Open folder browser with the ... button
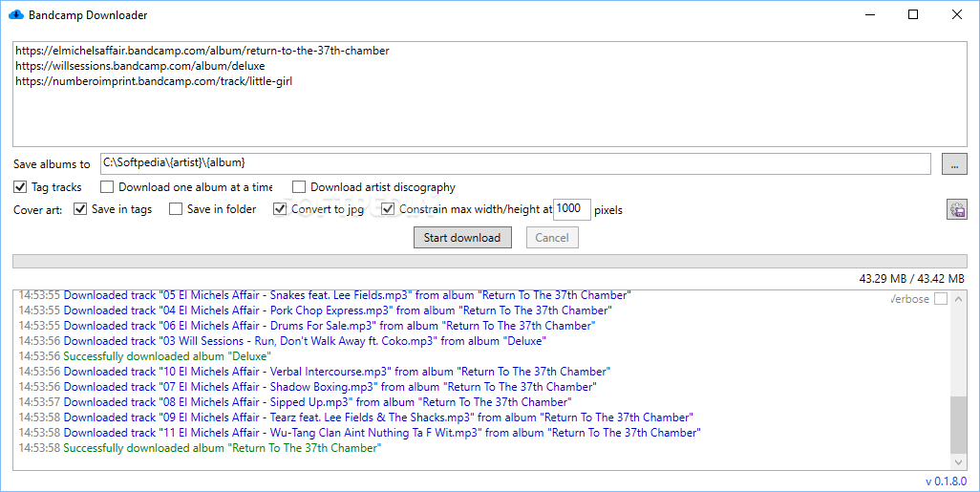The height and width of the screenshot is (492, 980). click(x=954, y=164)
